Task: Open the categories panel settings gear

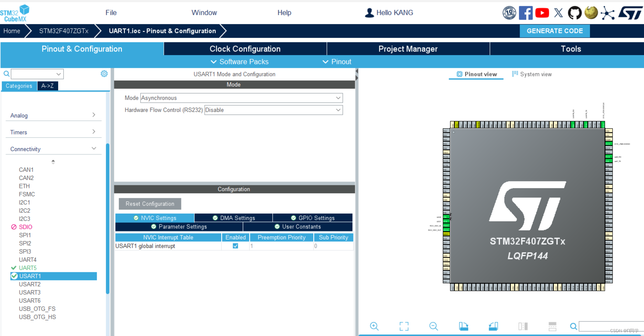Action: [104, 74]
